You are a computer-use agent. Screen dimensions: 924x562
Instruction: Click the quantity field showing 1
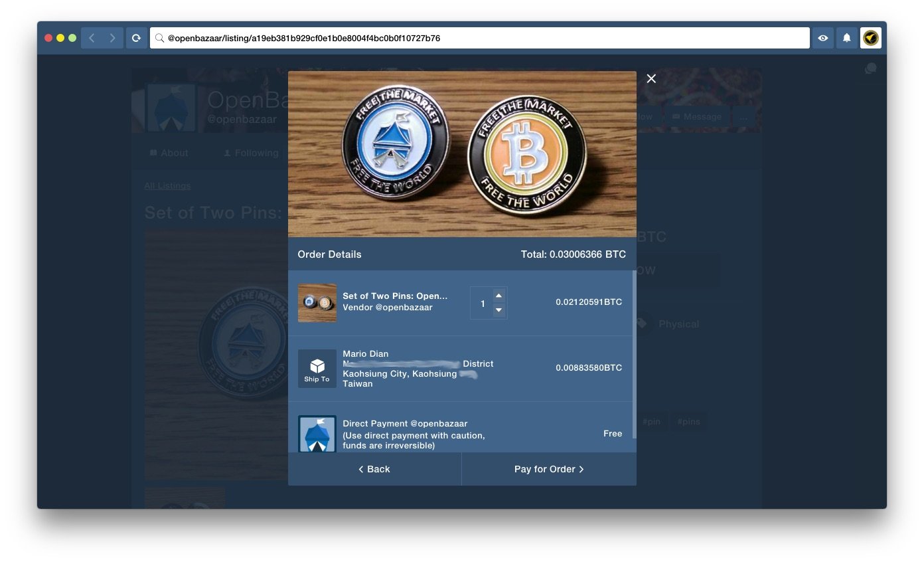482,304
